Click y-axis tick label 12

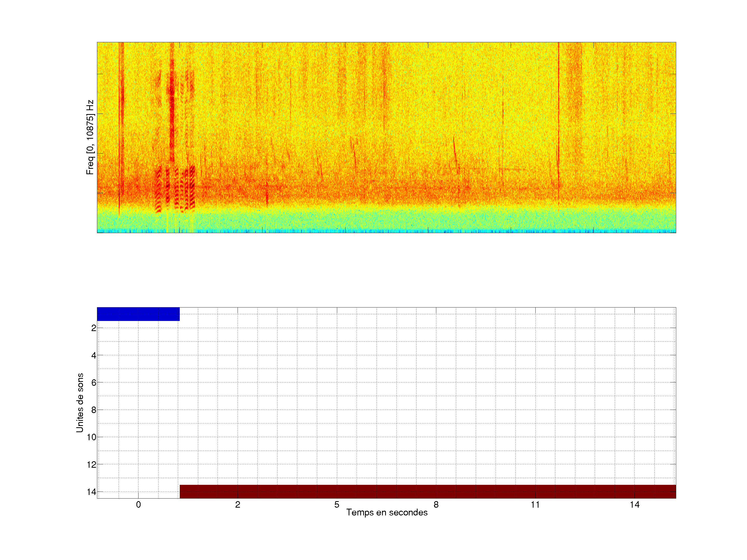(92, 465)
